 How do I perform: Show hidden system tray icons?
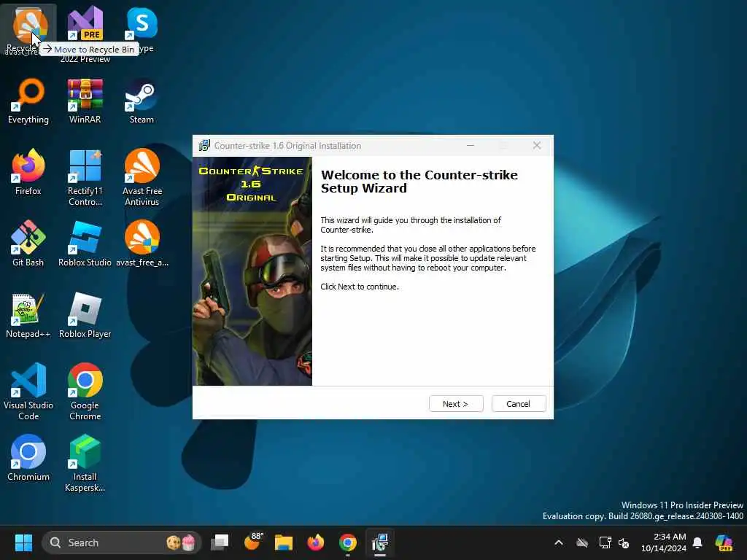point(559,542)
